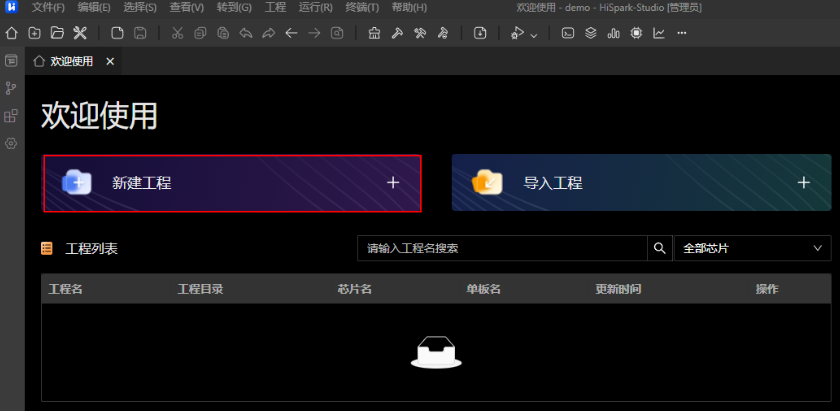Click the open folder toolbar icon
This screenshot has width=840, height=411.
[x=57, y=33]
